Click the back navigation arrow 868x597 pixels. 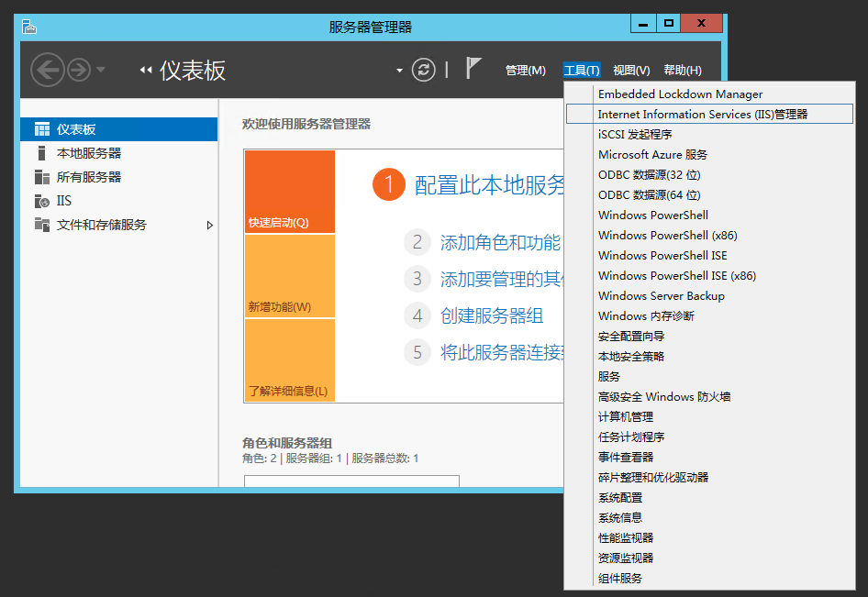pos(47,69)
